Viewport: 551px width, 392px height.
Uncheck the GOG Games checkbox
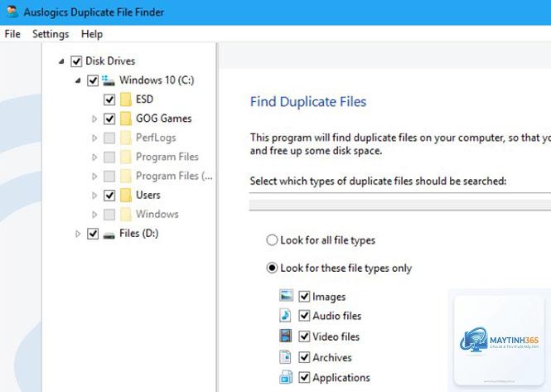tap(109, 119)
